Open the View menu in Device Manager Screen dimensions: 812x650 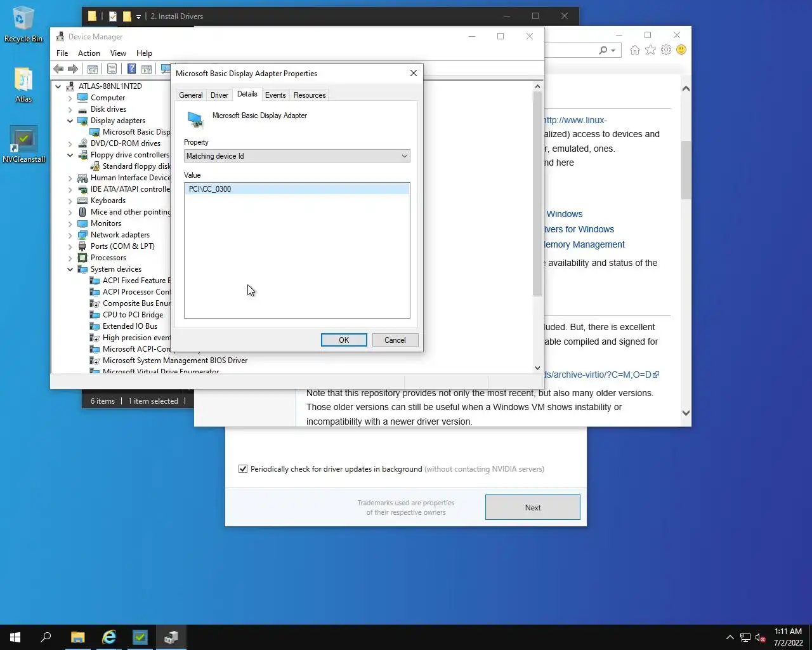pos(118,53)
